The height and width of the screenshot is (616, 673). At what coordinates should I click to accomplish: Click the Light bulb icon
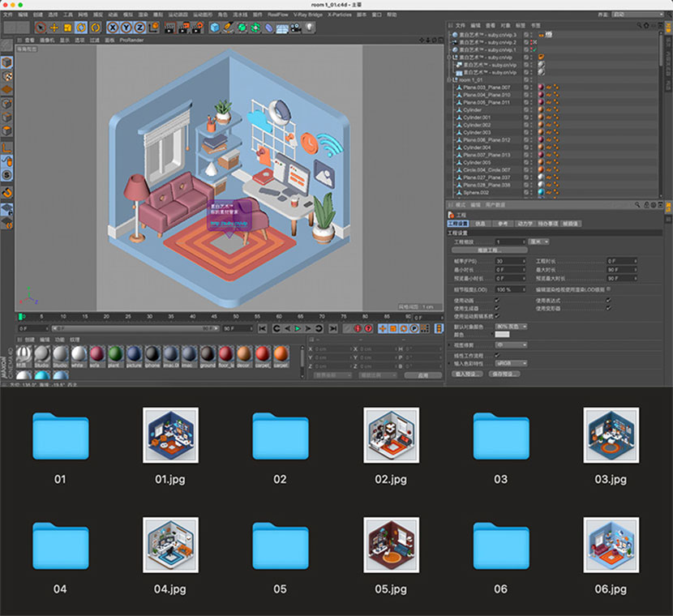point(309,28)
